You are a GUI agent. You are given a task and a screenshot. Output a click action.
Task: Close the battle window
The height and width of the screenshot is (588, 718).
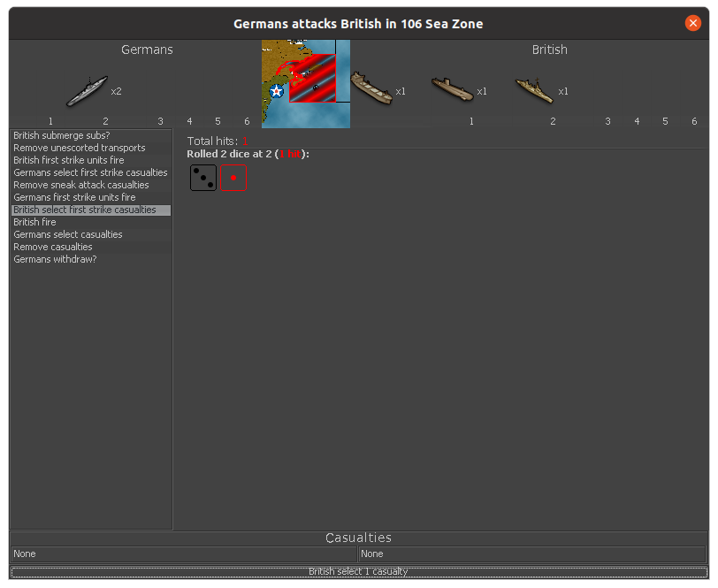coord(692,24)
